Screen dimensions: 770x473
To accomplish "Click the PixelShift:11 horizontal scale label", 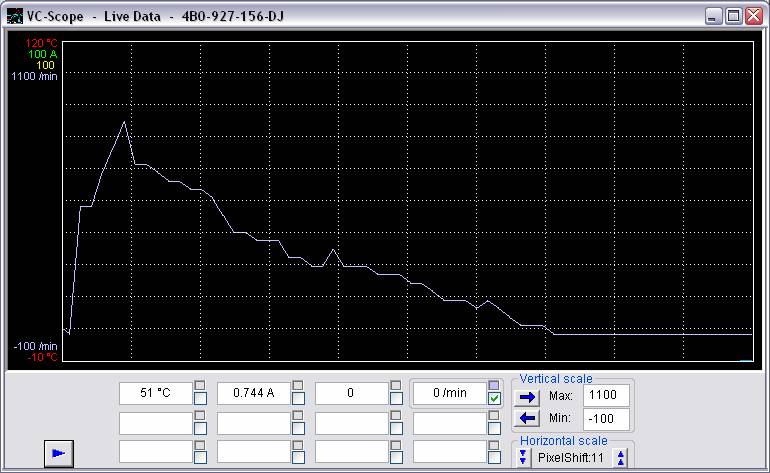I will coord(572,457).
